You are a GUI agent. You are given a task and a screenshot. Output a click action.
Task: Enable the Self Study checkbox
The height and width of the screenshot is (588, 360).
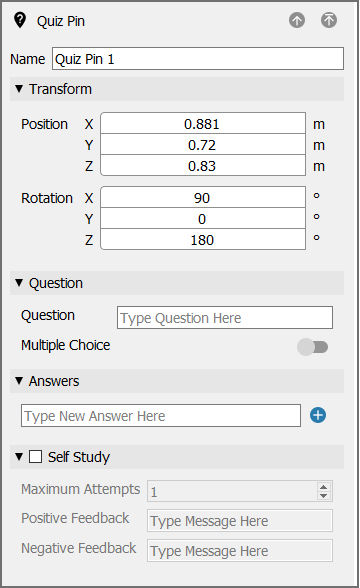[36, 457]
